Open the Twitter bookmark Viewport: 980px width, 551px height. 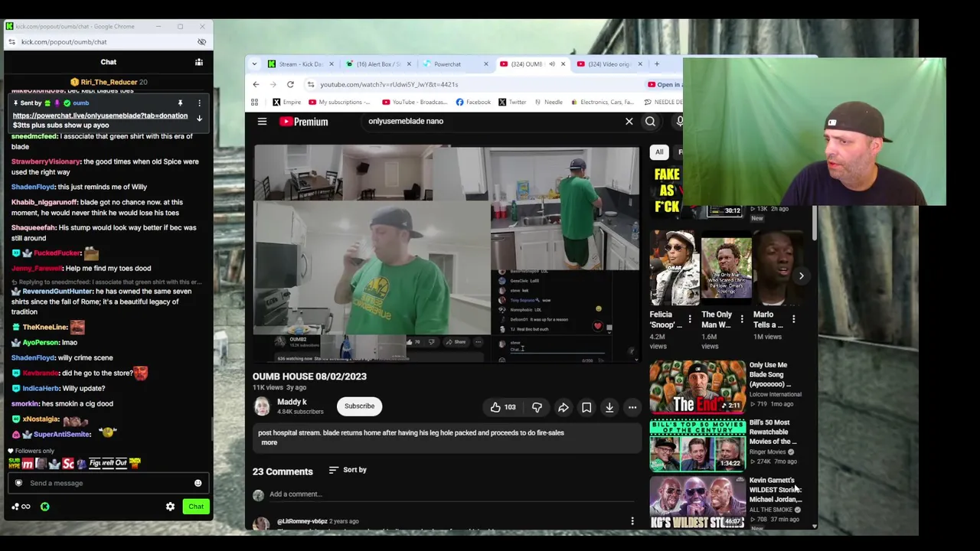[x=512, y=102]
